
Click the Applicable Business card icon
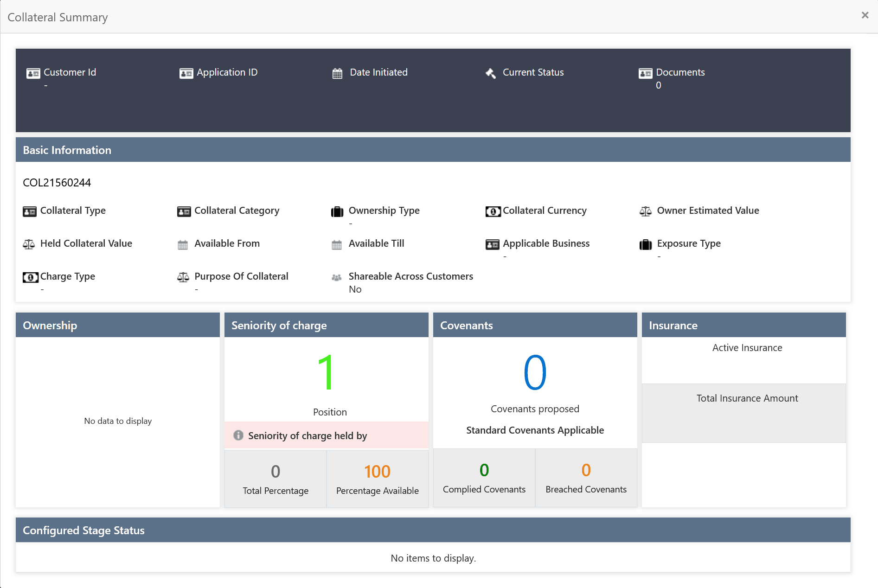tap(492, 244)
